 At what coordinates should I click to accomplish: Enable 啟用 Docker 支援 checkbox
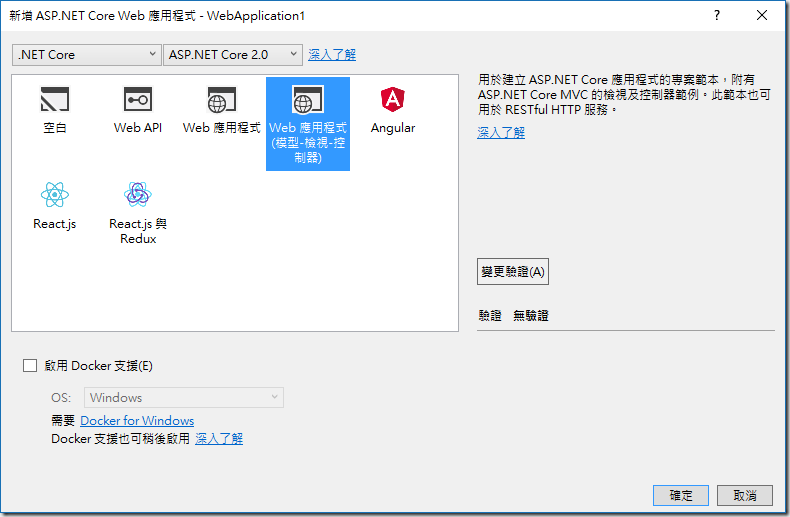click(30, 365)
